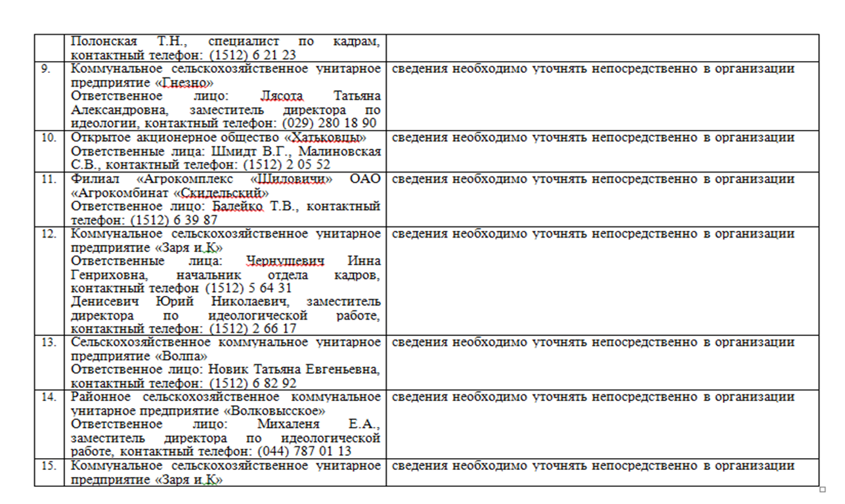Click 'сведения необходимо уточнять' cell in row 14

(603, 424)
